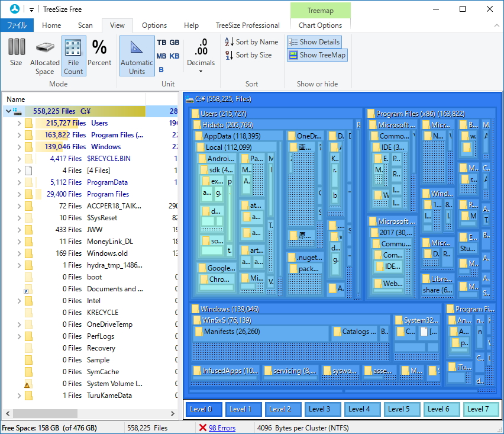Viewport: 504px width, 434px height.
Task: Open the TreeSize Professional tab
Action: pos(247,25)
